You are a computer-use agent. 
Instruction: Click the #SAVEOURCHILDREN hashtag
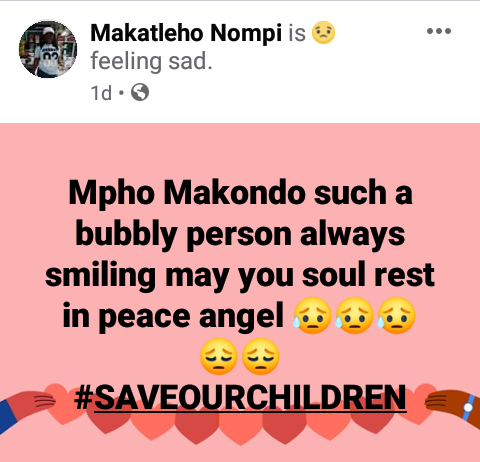tap(240, 397)
